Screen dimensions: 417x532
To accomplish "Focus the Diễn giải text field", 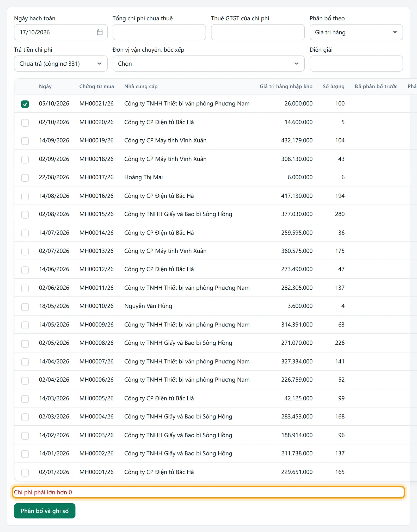I will click(356, 64).
